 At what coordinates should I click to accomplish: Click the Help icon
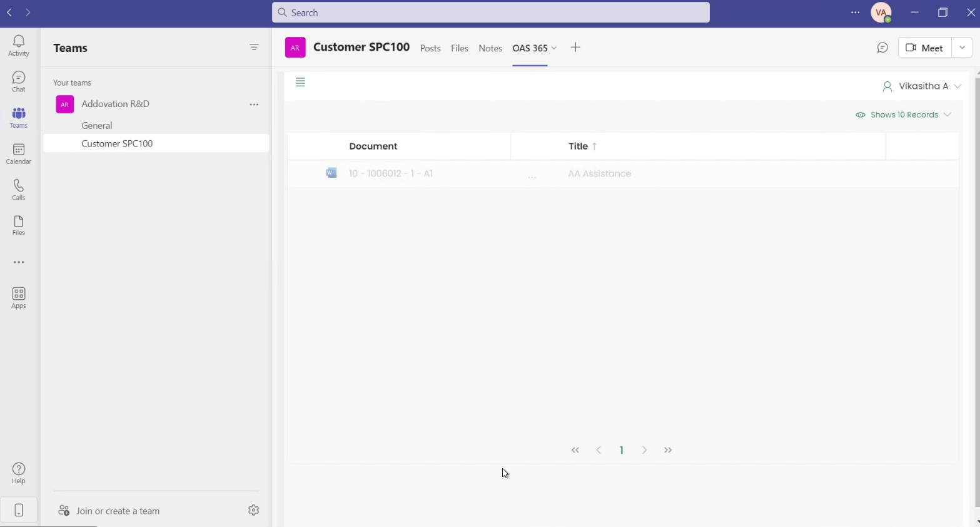click(x=19, y=473)
